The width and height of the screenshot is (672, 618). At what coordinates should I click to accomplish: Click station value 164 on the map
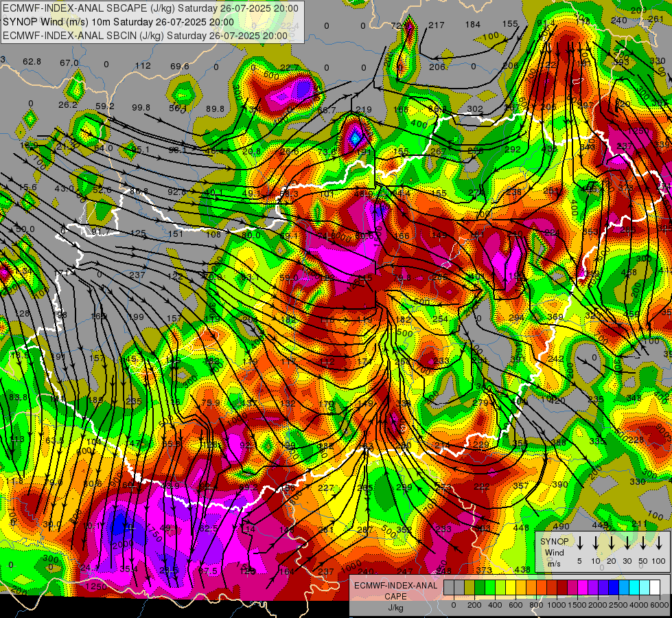pyautogui.click(x=287, y=571)
